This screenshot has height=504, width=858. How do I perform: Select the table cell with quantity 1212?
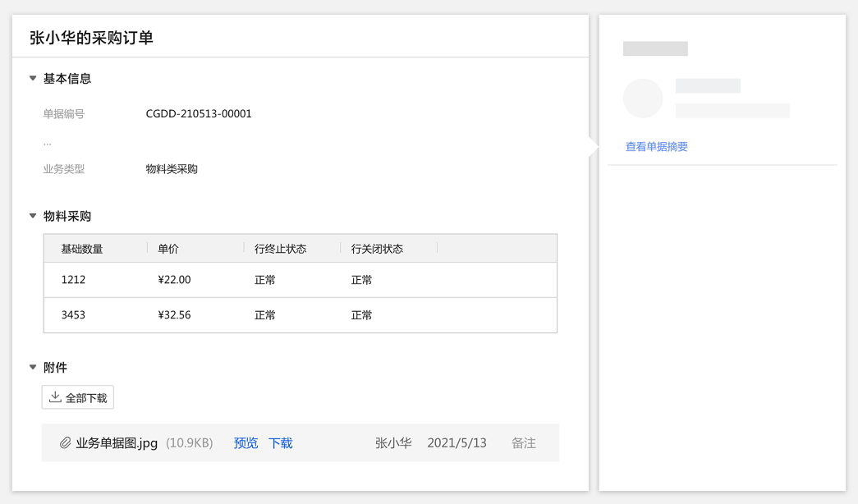[73, 280]
